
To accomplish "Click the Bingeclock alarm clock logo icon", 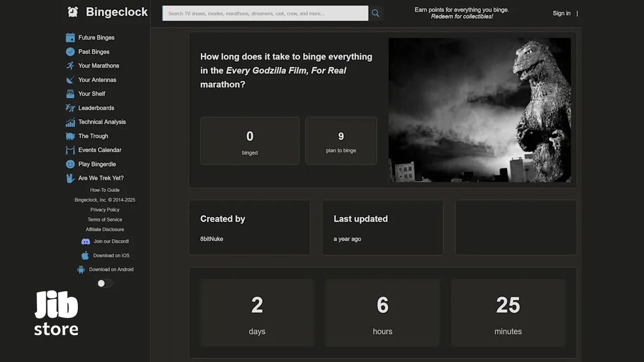I will [72, 12].
